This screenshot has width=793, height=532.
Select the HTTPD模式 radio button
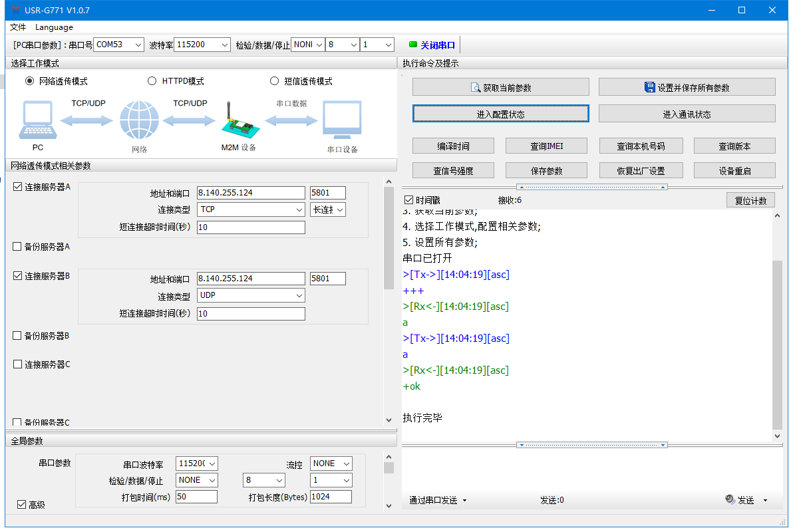(152, 81)
